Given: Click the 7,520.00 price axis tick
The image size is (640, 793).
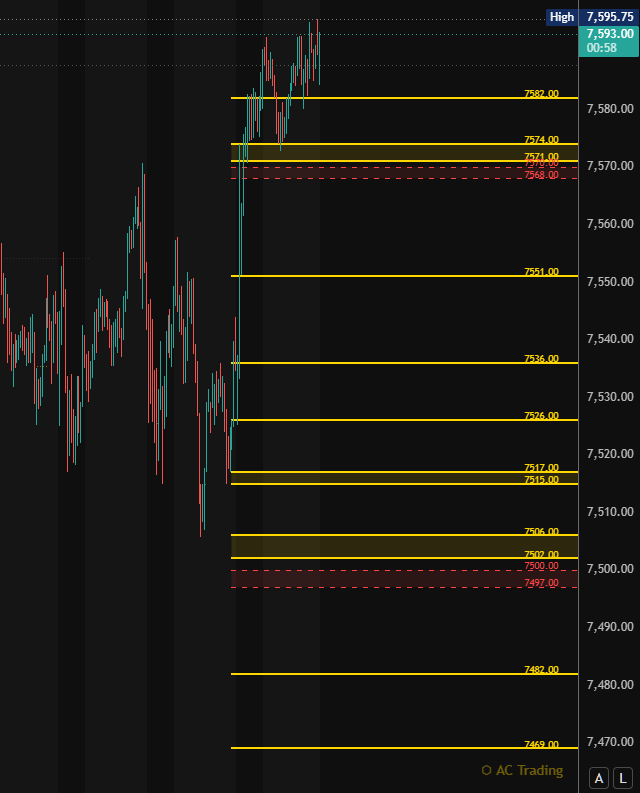Looking at the screenshot, I should tap(610, 454).
